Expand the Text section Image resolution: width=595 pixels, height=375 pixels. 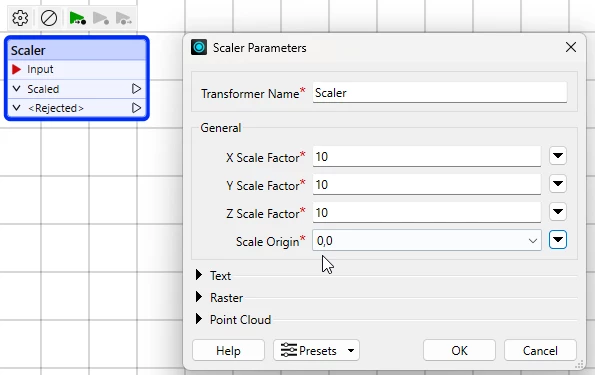click(199, 275)
